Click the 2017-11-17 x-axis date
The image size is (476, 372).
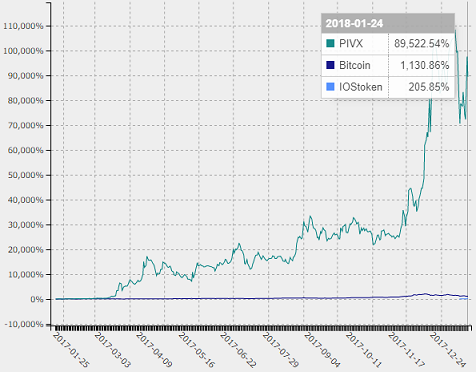(406, 350)
